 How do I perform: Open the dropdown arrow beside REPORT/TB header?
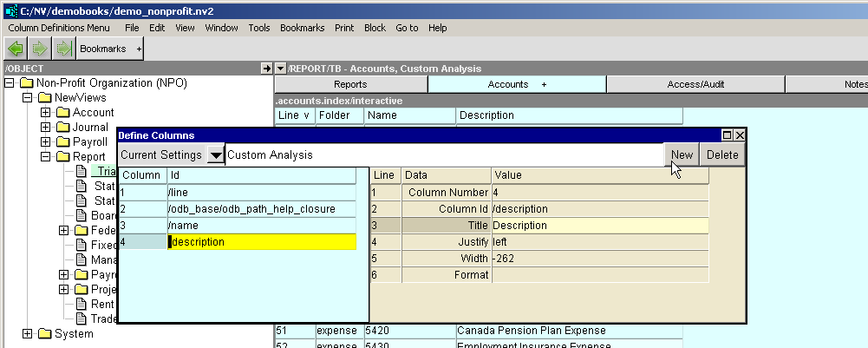280,69
